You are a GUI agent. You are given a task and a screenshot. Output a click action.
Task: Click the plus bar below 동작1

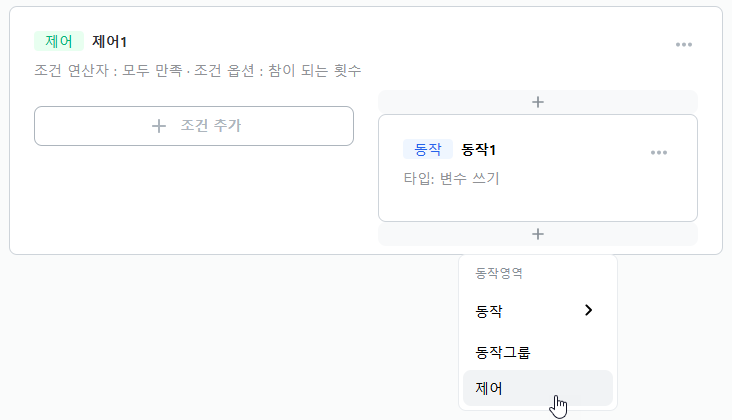(x=538, y=234)
